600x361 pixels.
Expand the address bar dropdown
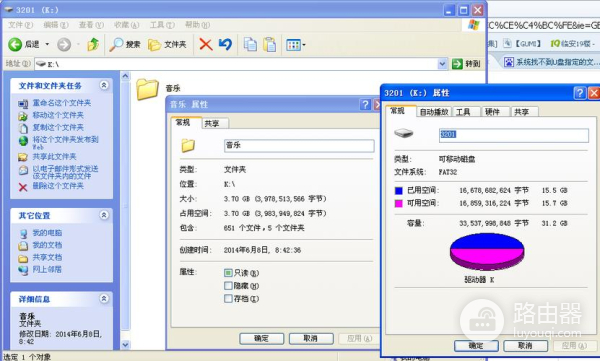(442, 64)
